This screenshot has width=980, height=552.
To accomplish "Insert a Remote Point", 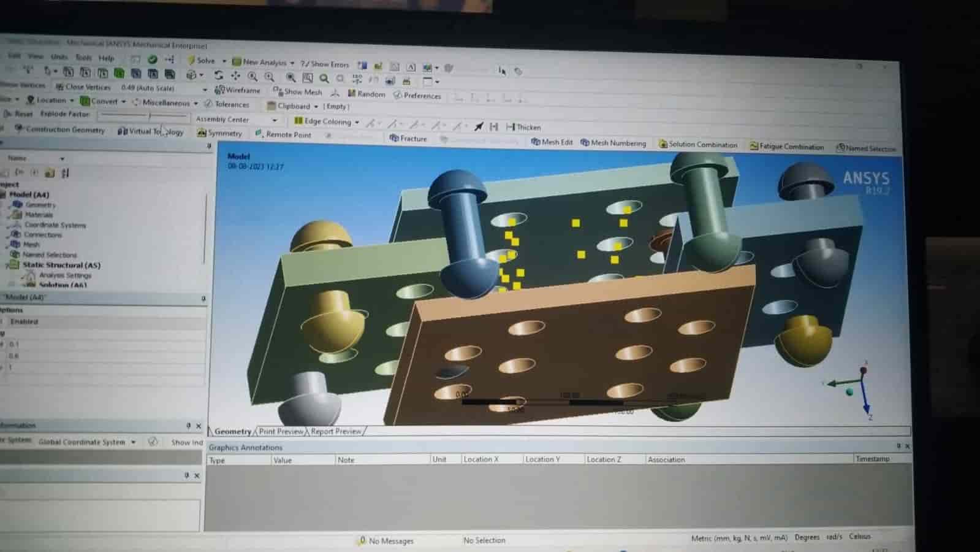I will (x=283, y=134).
